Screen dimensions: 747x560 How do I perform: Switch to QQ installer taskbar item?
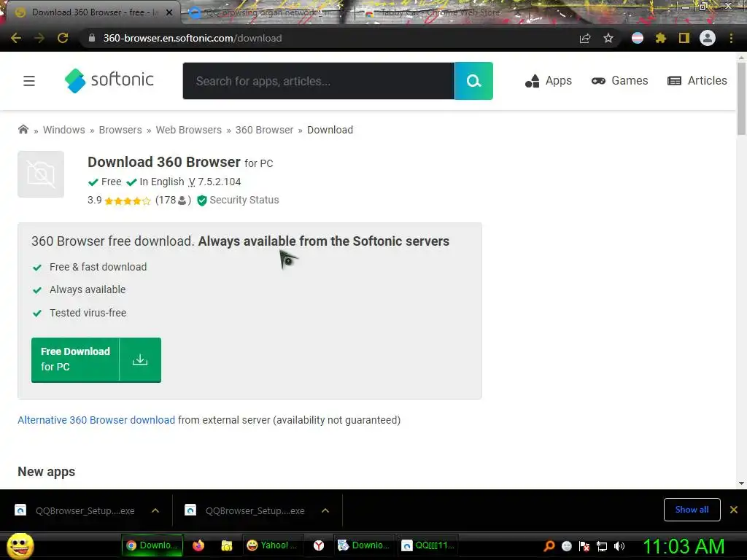(x=427, y=545)
